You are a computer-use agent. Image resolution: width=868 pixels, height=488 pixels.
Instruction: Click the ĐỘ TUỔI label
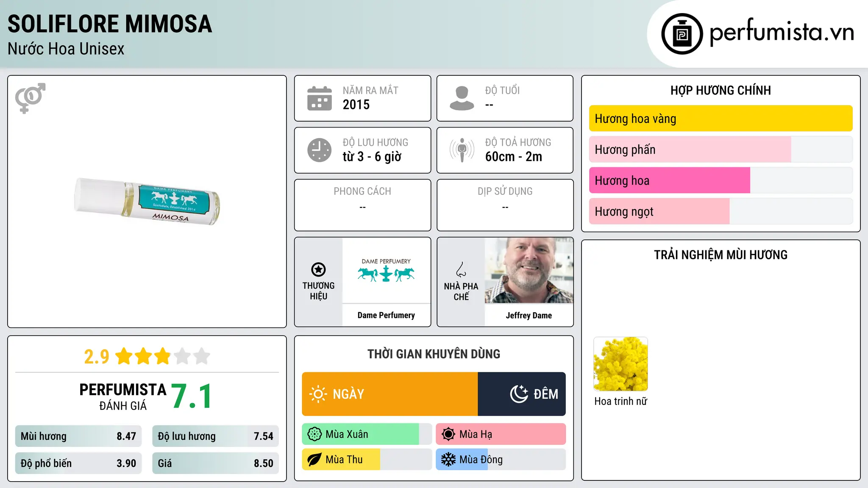[x=502, y=90]
